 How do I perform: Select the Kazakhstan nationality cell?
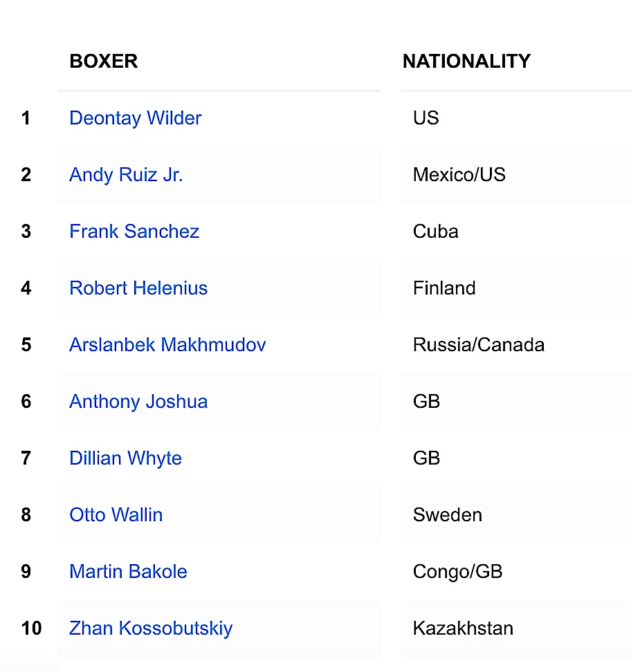coord(463,628)
